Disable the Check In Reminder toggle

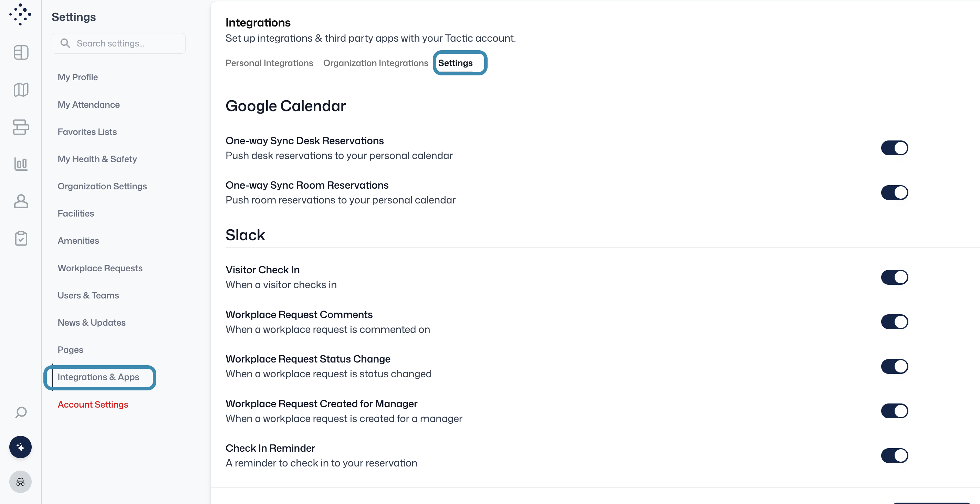tap(894, 455)
